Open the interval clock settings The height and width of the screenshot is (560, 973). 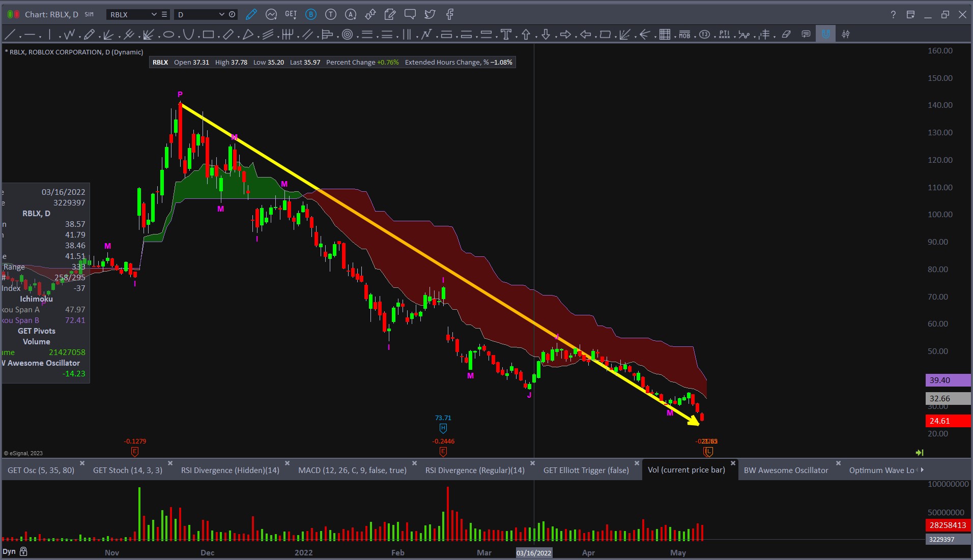[232, 15]
